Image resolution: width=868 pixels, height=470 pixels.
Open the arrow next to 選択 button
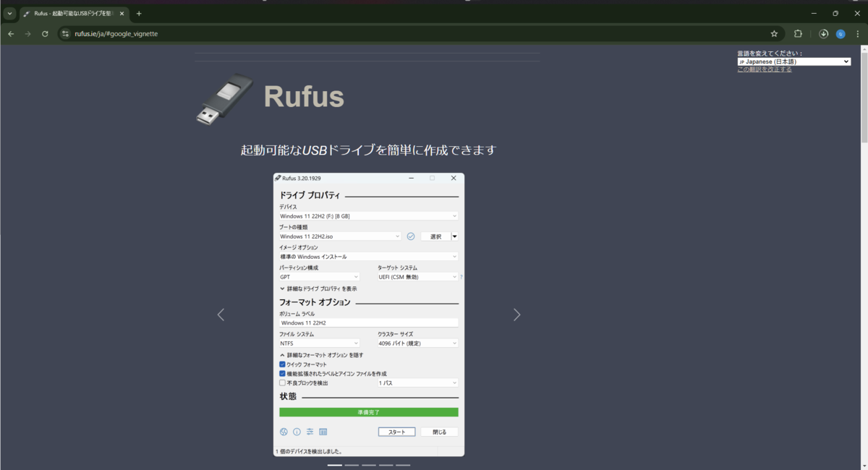(x=455, y=236)
